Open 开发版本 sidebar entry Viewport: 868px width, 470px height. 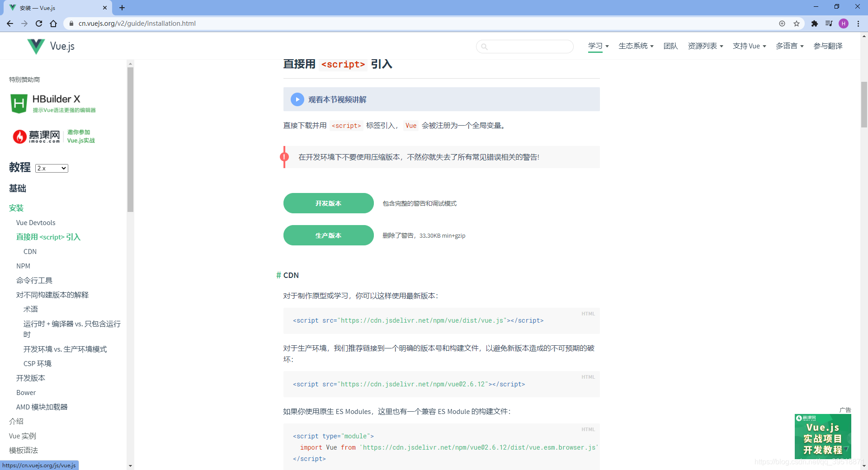(31, 378)
